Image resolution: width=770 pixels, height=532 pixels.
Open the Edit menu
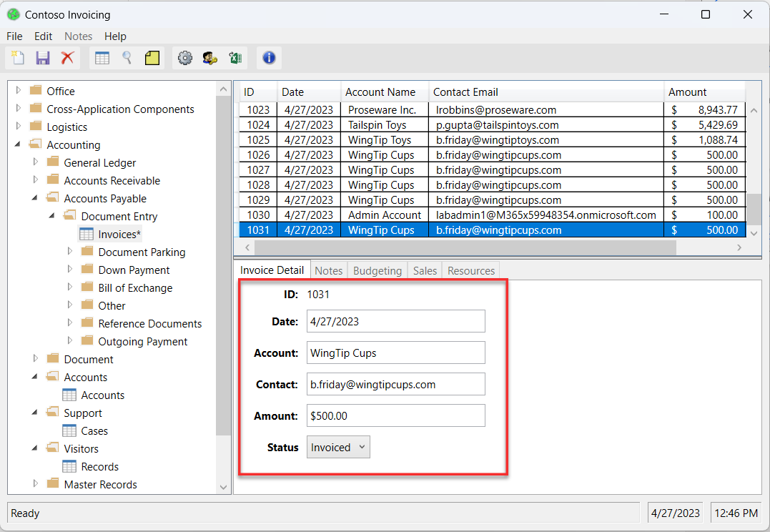(x=43, y=36)
